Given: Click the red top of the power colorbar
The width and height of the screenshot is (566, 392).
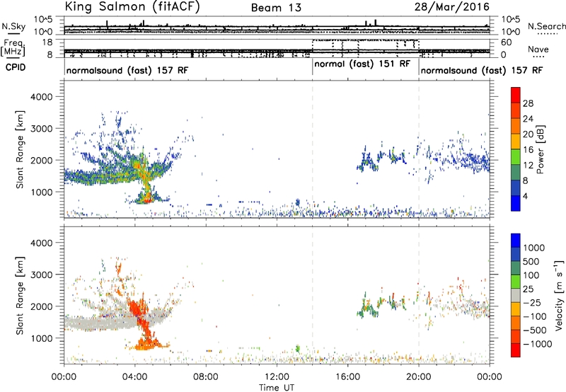Looking at the screenshot, I should 516,95.
